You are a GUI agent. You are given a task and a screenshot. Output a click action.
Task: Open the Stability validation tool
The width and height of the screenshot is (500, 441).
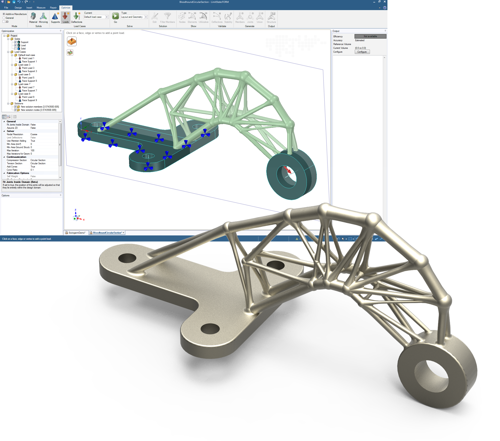click(228, 17)
